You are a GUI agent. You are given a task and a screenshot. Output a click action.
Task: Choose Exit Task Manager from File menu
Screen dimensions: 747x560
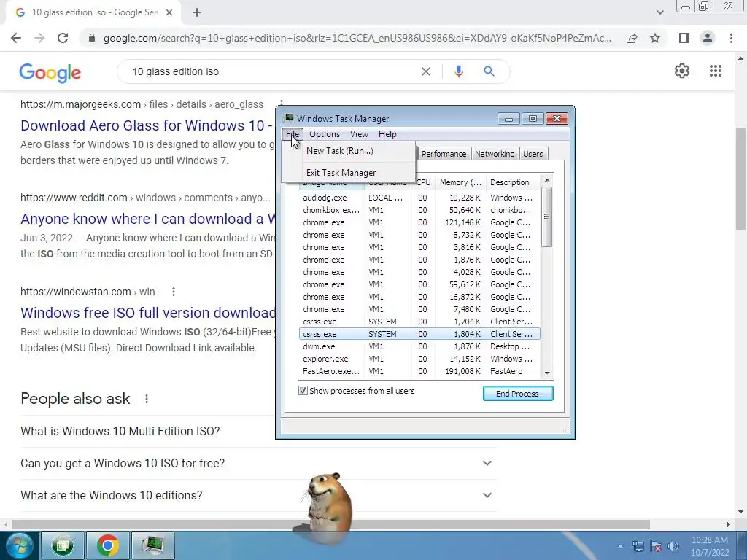[x=348, y=173]
